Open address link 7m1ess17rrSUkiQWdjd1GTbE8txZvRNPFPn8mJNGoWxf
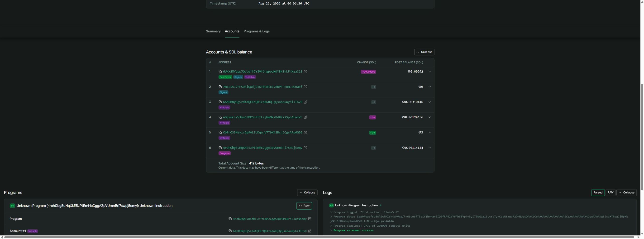Image resolution: width=644 pixels, height=239 pixels. click(262, 87)
